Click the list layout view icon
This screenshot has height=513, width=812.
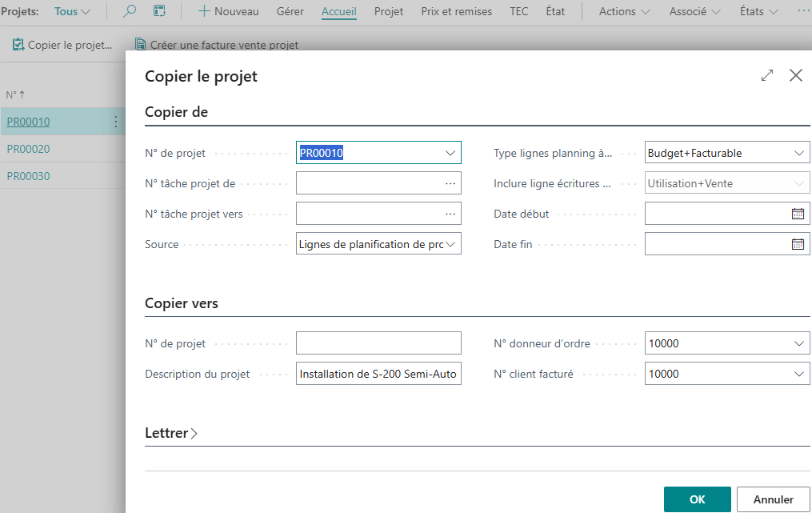click(x=159, y=11)
